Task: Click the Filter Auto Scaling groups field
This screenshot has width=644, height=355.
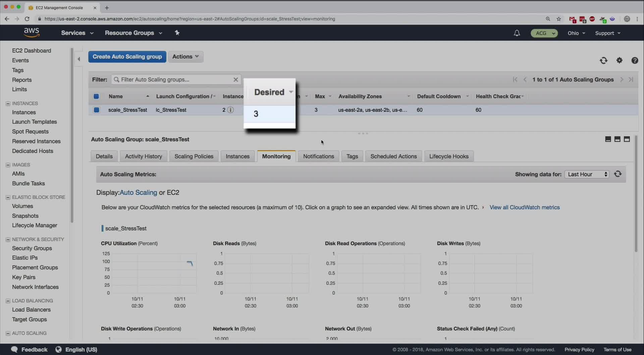Action: pyautogui.click(x=176, y=80)
